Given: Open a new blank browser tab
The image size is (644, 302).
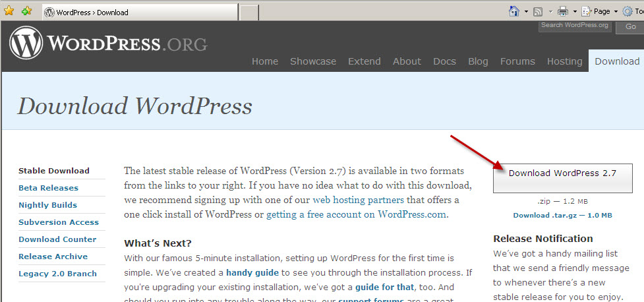Looking at the screenshot, I should pos(249,13).
